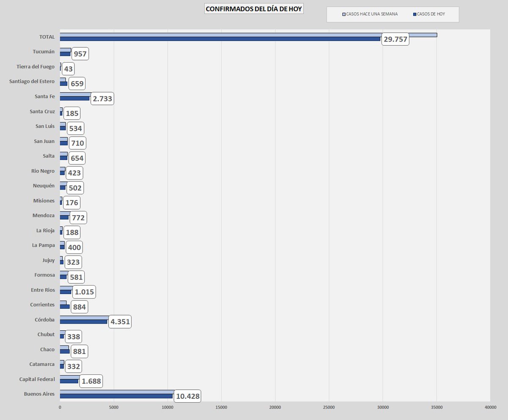508x420 pixels.
Task: Click the Córdoba data label 4.351
Action: coord(119,322)
